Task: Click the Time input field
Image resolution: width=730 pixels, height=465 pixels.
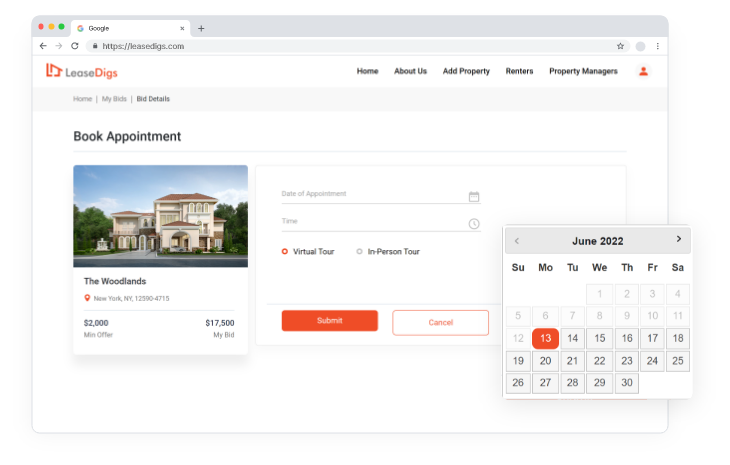Action: tap(381, 222)
